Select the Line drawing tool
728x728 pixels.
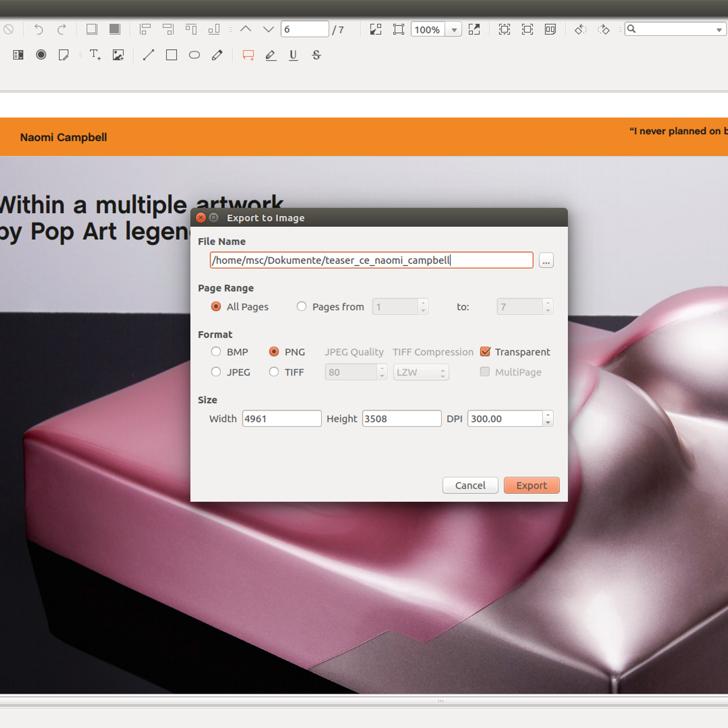pyautogui.click(x=148, y=55)
